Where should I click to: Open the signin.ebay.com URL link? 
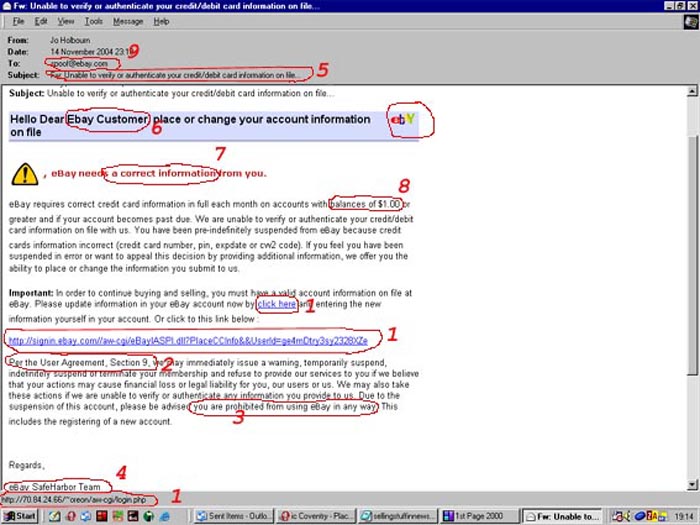(x=188, y=341)
